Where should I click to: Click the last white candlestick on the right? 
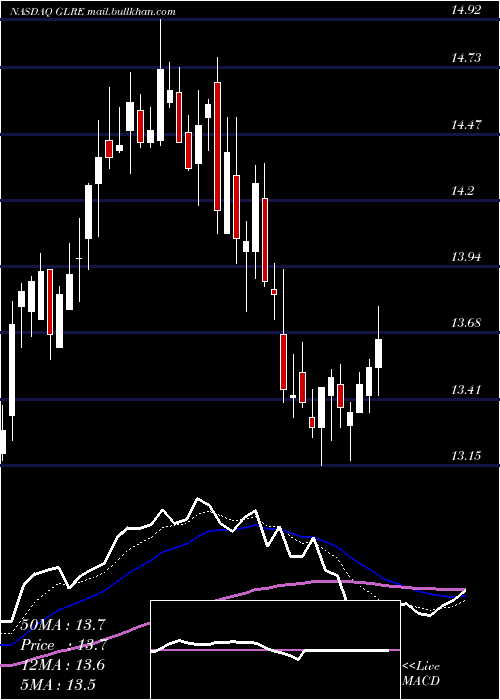379,351
